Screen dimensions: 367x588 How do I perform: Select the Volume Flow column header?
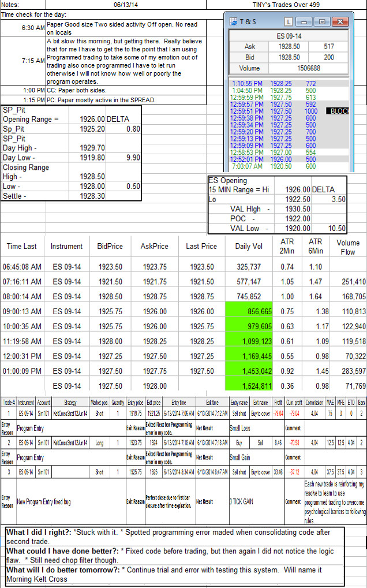[347, 247]
